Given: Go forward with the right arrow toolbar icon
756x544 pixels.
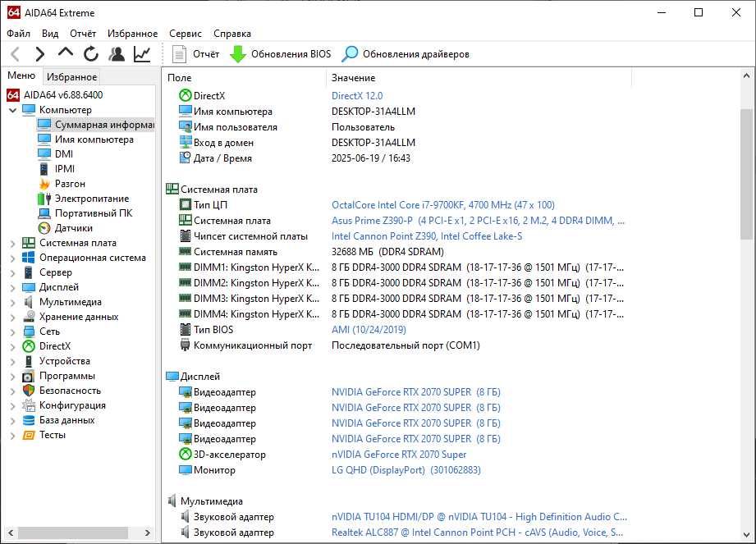Looking at the screenshot, I should coord(40,54).
